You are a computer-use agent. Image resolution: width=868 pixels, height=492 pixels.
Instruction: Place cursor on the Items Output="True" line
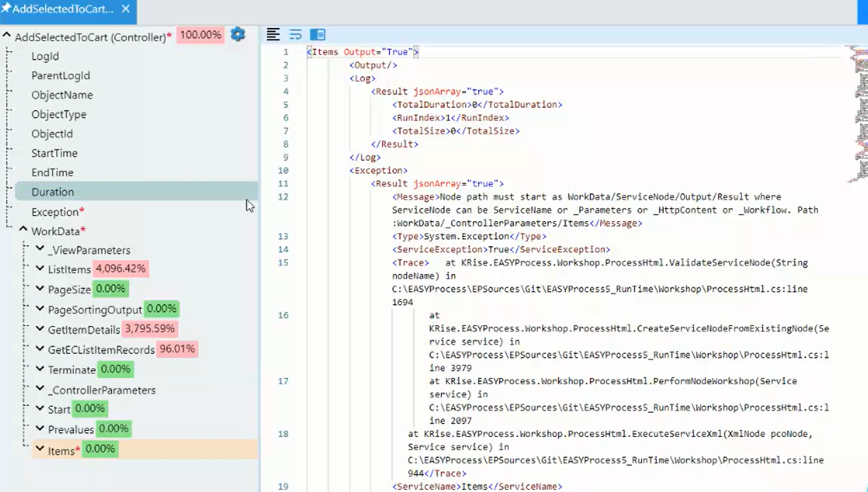[x=363, y=51]
